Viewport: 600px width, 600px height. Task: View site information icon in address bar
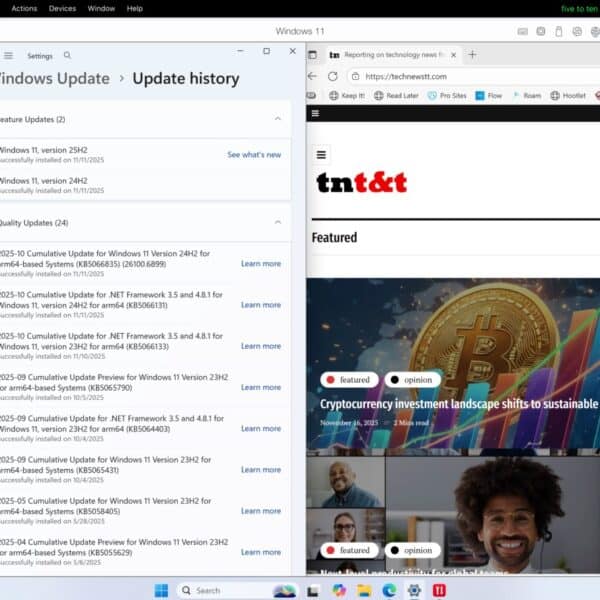pyautogui.click(x=355, y=77)
